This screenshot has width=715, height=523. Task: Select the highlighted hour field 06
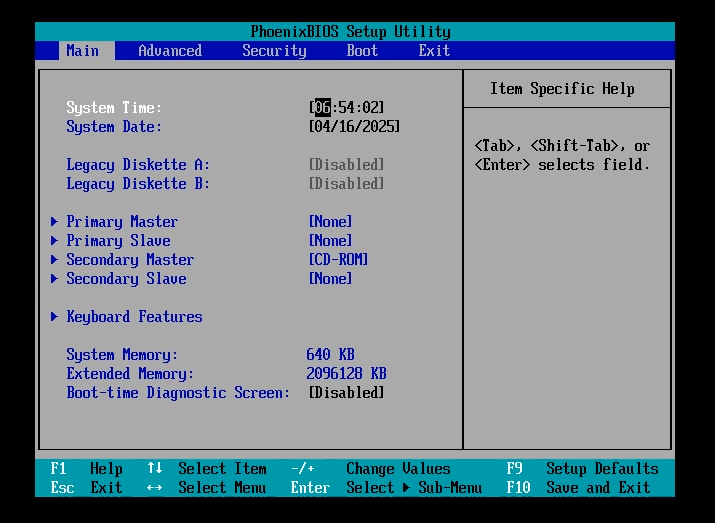(x=323, y=108)
